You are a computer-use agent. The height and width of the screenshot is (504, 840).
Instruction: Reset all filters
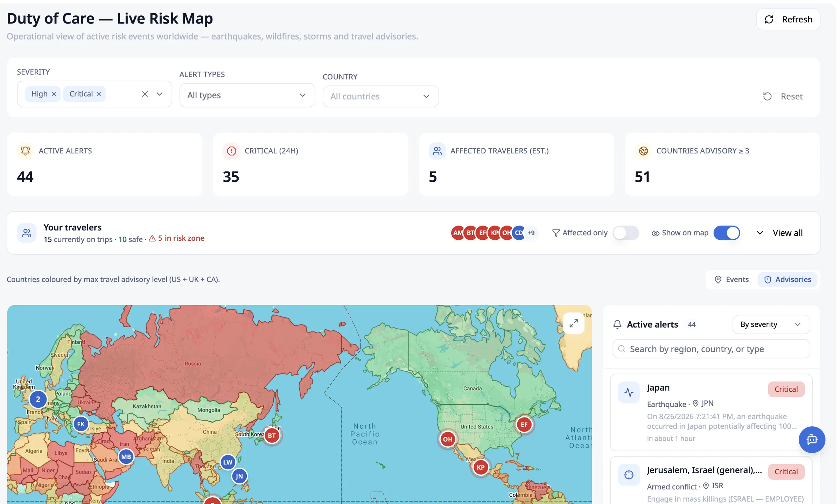pos(783,96)
